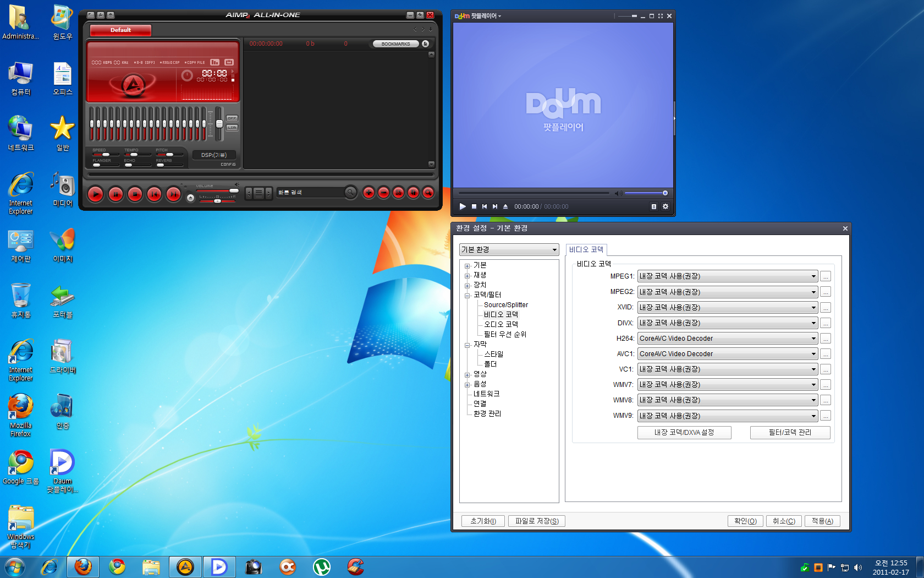Open uTorrent from taskbar
The width and height of the screenshot is (924, 578).
(321, 566)
